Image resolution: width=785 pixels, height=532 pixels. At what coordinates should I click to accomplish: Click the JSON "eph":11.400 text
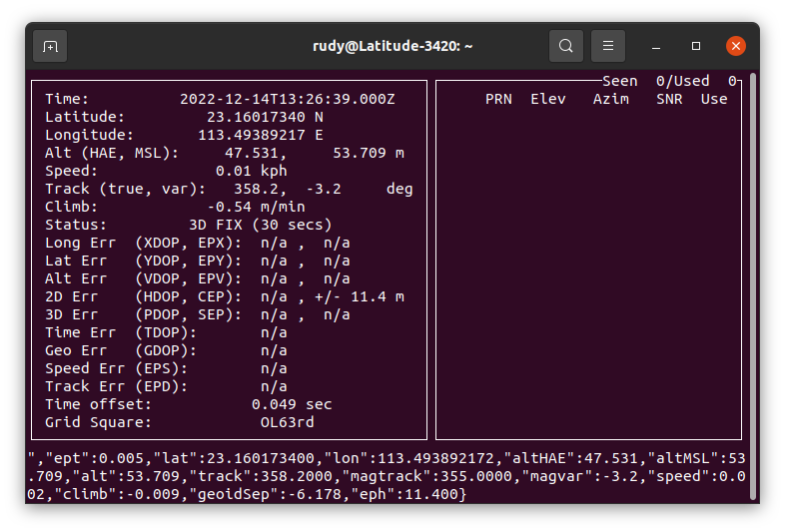(x=403, y=494)
